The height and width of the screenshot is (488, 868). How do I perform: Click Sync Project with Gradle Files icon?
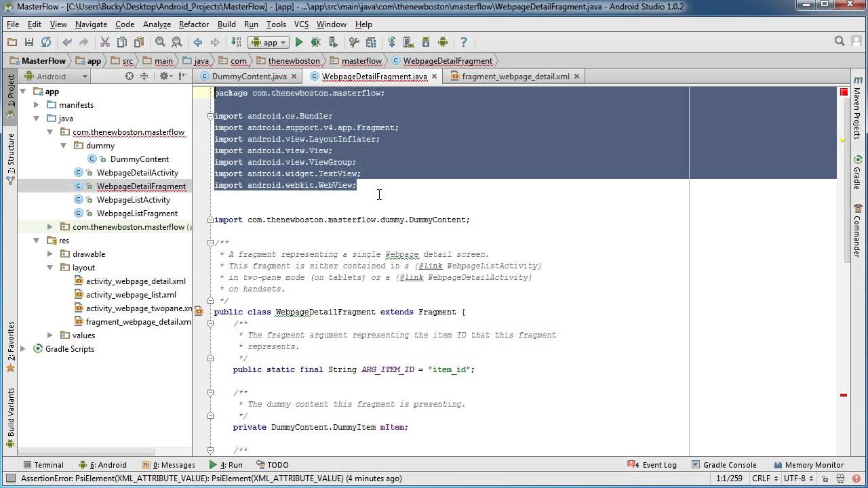(392, 42)
